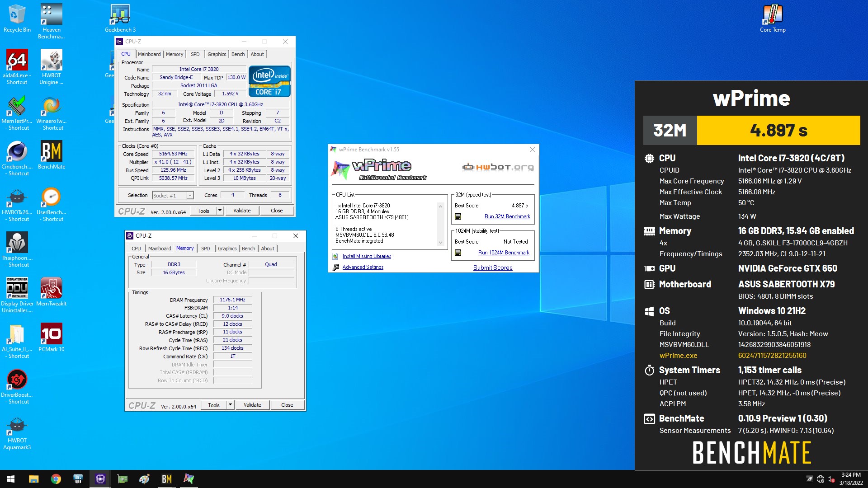
Task: Click the Run 1024M Benchmark link
Action: pyautogui.click(x=504, y=253)
